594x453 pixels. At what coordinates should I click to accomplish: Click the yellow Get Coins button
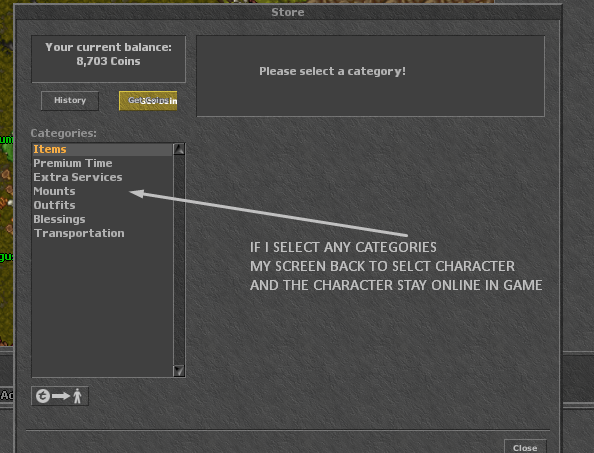pos(148,100)
